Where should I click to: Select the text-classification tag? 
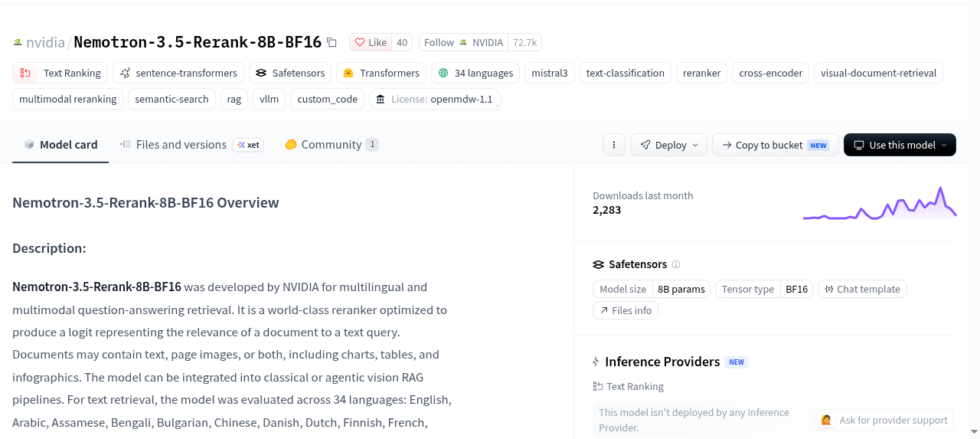pyautogui.click(x=626, y=73)
